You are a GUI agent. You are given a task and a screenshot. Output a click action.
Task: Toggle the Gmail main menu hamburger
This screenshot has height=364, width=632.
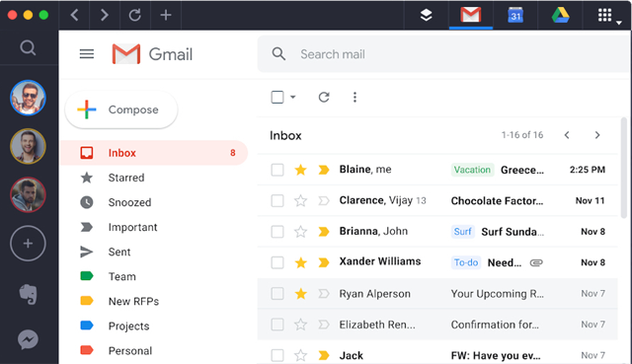pos(87,54)
